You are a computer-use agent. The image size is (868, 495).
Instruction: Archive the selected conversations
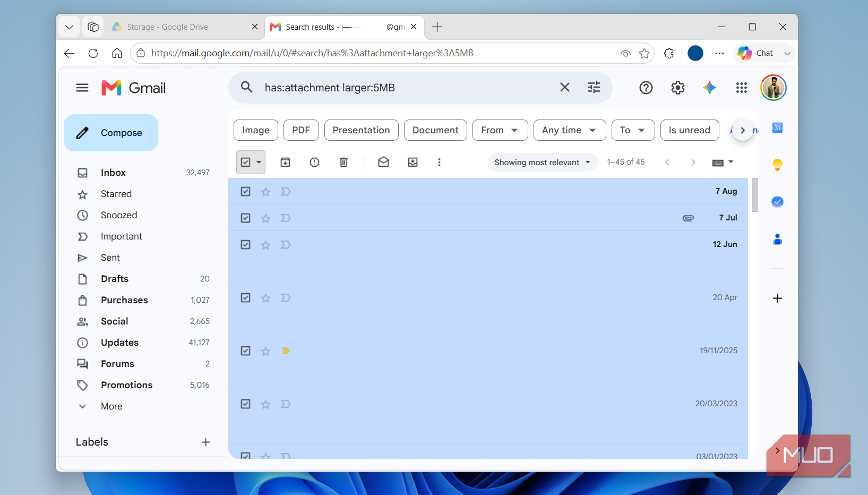(x=286, y=163)
